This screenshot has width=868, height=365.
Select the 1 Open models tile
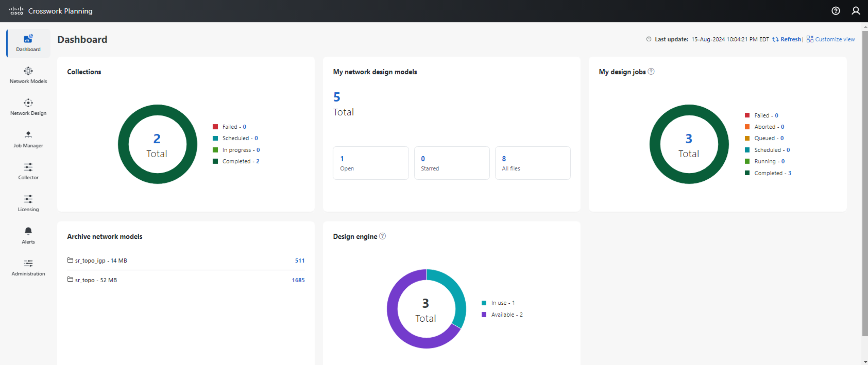371,163
